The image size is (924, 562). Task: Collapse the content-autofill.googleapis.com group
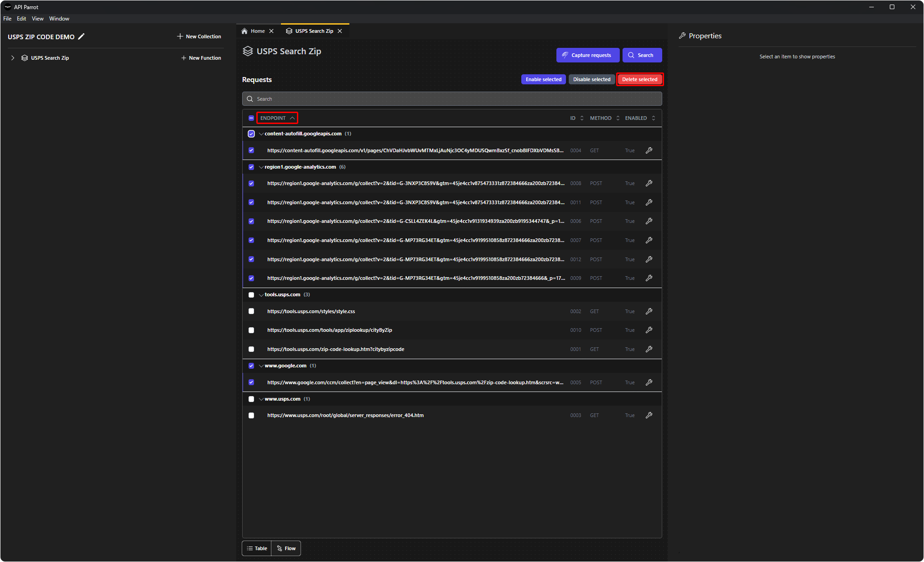pos(261,134)
